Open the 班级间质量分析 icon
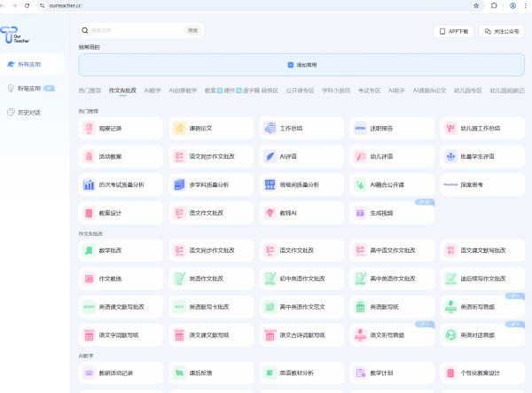532x393 pixels. click(270, 185)
